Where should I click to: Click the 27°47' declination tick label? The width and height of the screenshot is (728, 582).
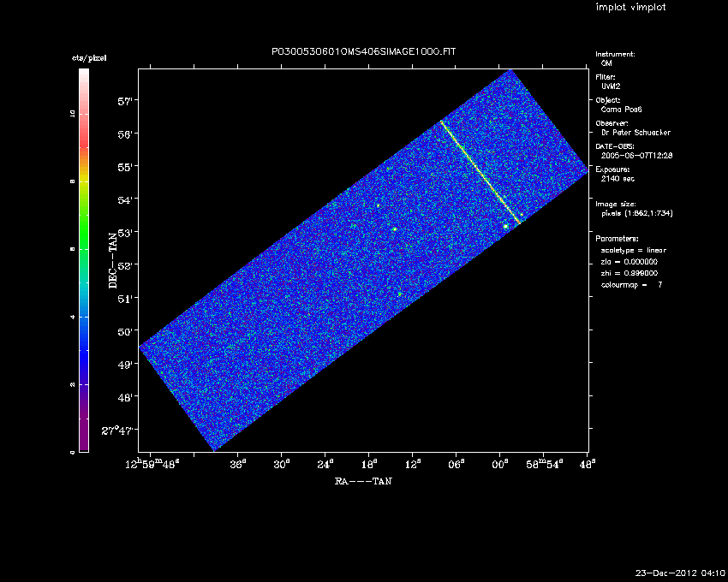[119, 431]
